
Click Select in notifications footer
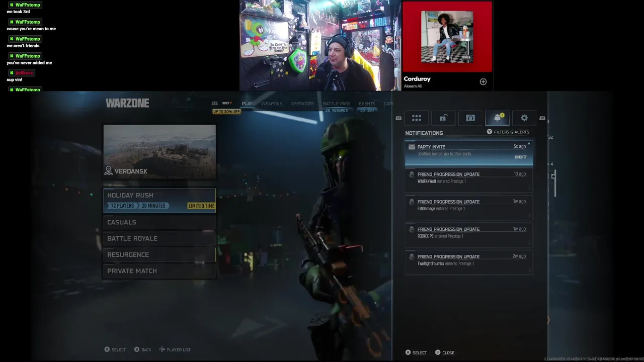pyautogui.click(x=420, y=352)
